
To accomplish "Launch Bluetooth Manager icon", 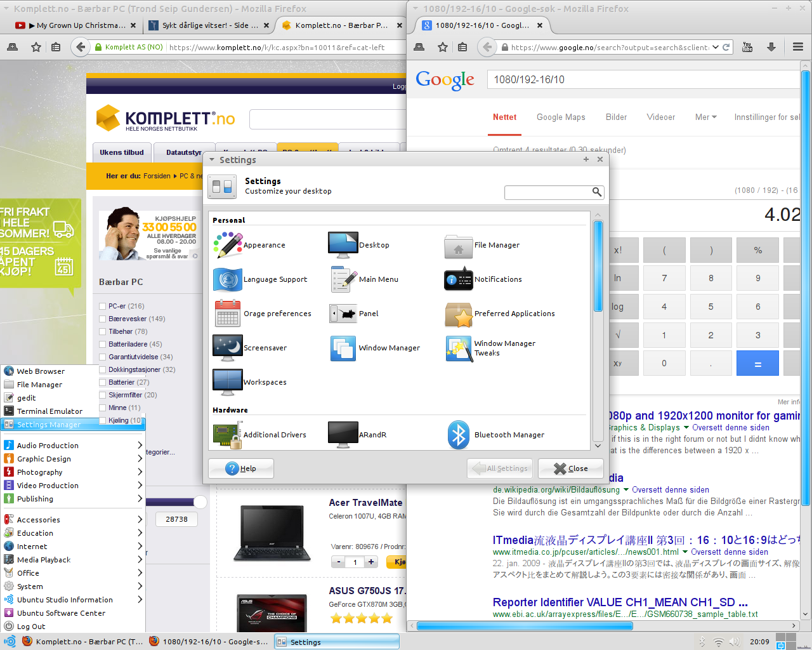I will coord(459,435).
